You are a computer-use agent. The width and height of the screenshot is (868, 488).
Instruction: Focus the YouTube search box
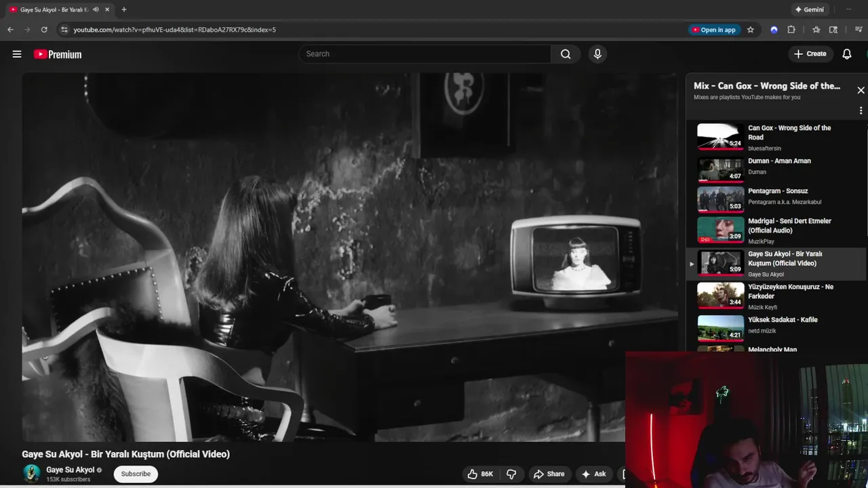[x=425, y=54]
